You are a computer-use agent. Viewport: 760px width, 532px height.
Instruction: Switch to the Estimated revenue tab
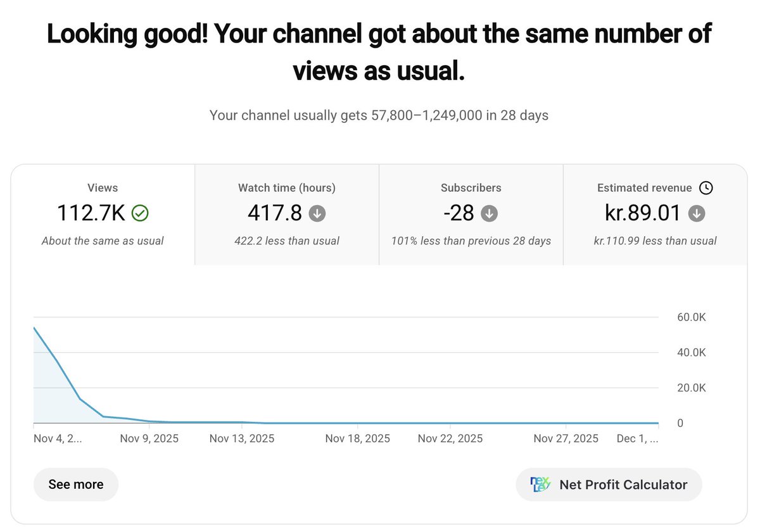655,215
